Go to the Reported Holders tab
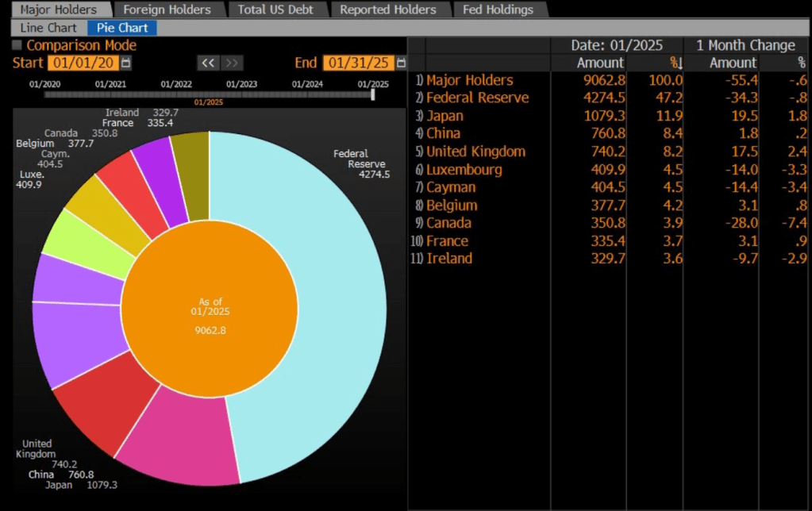Screen dimensions: 812x511 pos(387,10)
